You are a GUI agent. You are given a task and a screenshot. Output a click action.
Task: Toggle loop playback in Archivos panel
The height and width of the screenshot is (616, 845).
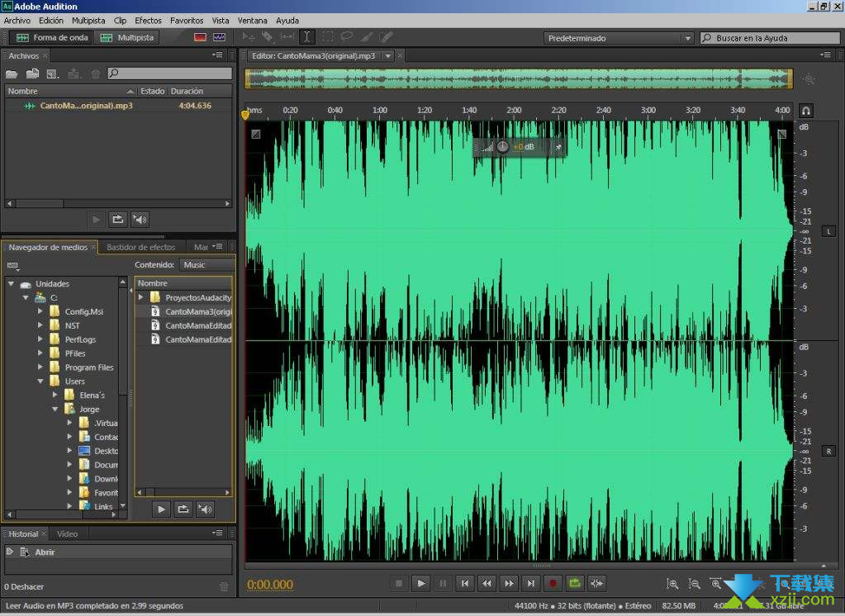(118, 220)
